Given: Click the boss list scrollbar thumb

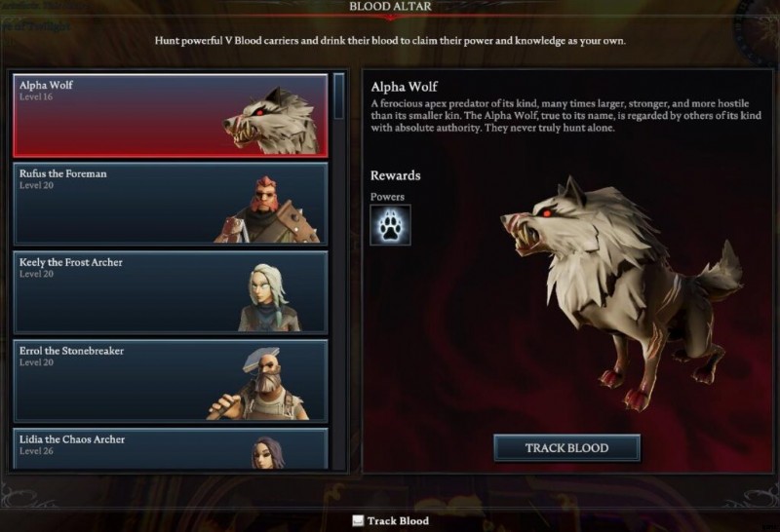Looking at the screenshot, I should (x=339, y=95).
